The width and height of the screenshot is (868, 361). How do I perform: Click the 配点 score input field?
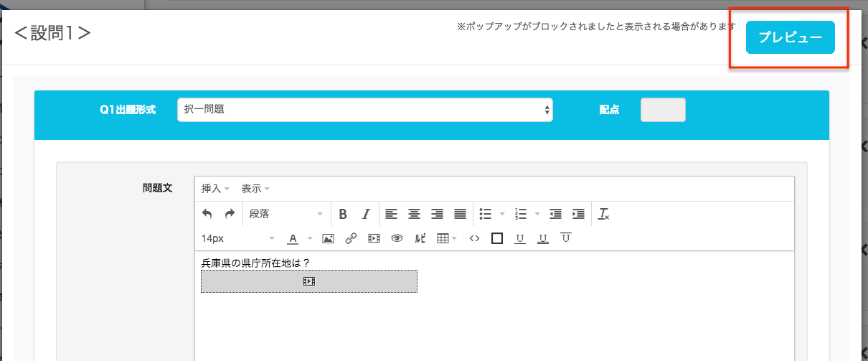tap(663, 110)
